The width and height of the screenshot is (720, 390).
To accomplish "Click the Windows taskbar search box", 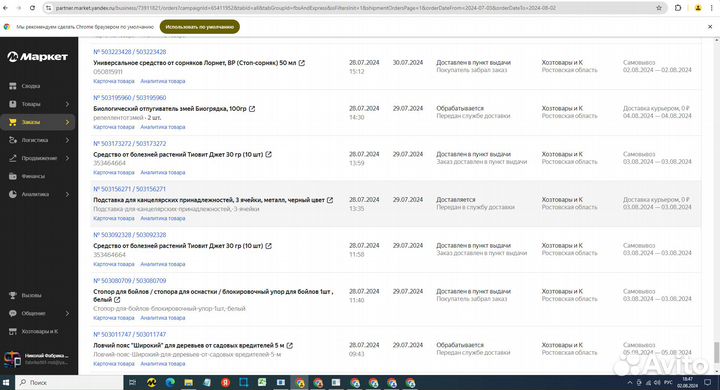I will tap(70, 382).
